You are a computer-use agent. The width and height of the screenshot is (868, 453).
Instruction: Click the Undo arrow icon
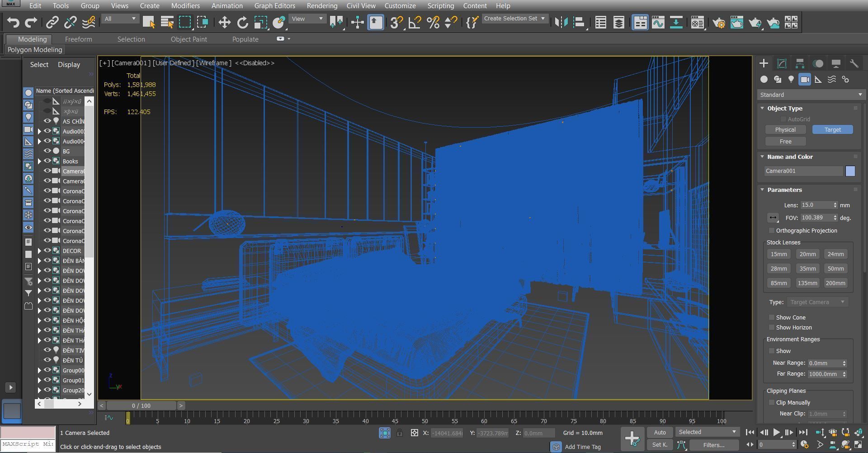[x=13, y=22]
